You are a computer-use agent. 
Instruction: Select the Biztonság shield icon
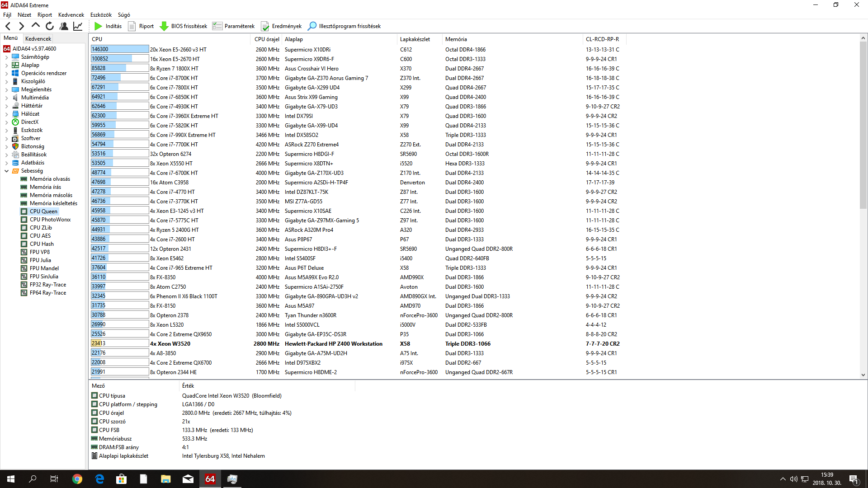(x=15, y=146)
